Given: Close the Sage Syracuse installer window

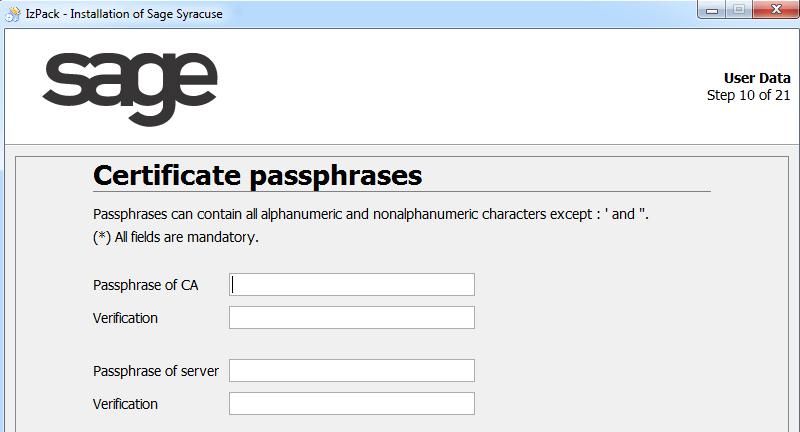Looking at the screenshot, I should [775, 10].
